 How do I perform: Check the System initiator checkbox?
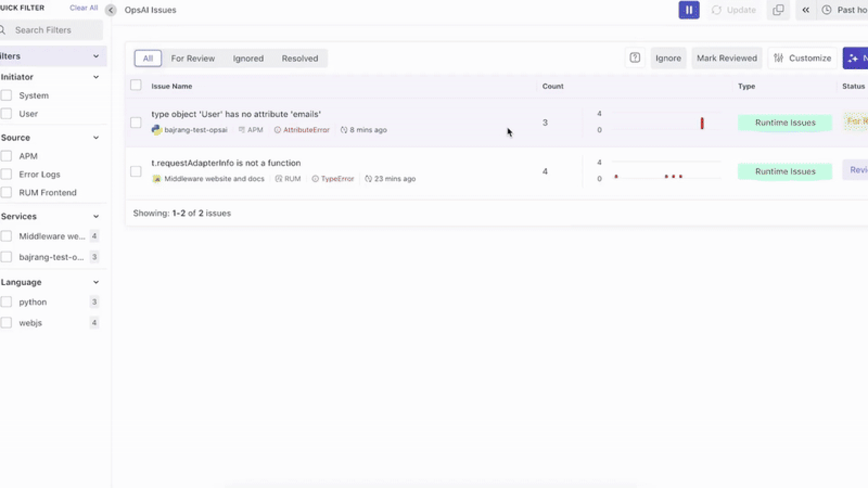click(x=6, y=95)
